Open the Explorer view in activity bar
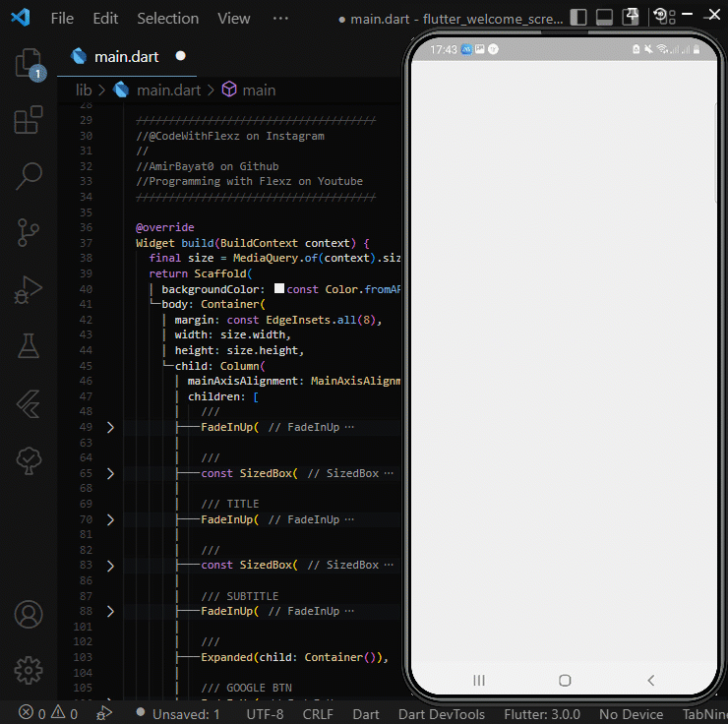This screenshot has height=724, width=728. [x=29, y=64]
